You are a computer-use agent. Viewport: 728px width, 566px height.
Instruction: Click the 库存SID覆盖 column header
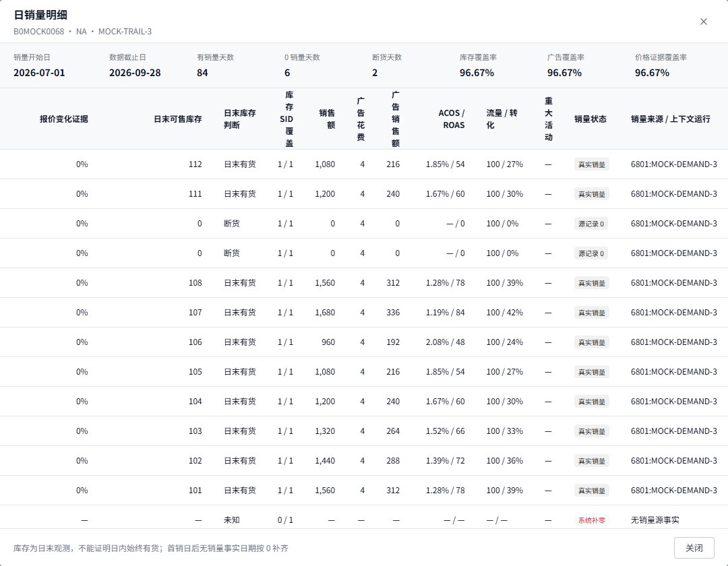[287, 119]
